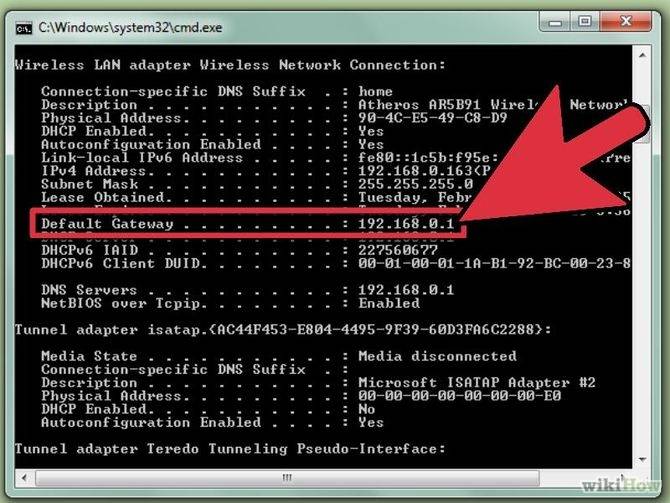
Task: Click the C:\Windows\system32\cmd.exe title text
Action: [x=130, y=28]
